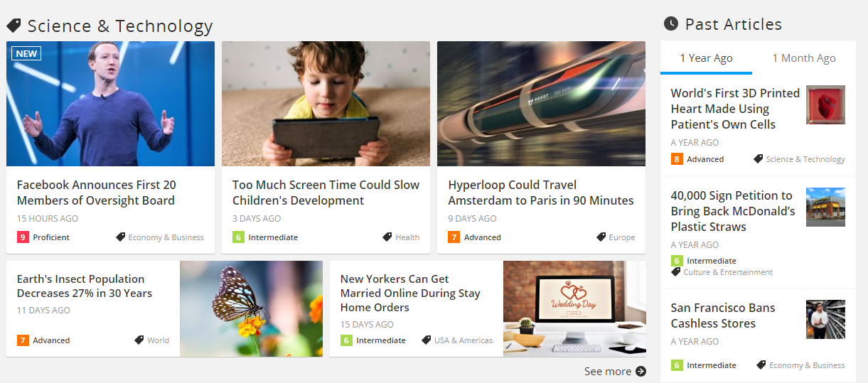This screenshot has height=383, width=868.
Task: Open the USA & Americas category link
Action: click(463, 340)
